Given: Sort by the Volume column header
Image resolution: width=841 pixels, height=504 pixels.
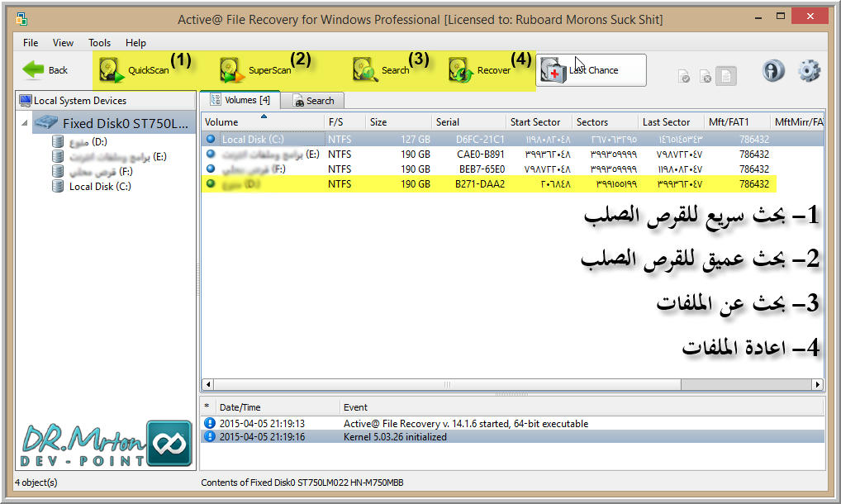Looking at the screenshot, I should tap(263, 122).
